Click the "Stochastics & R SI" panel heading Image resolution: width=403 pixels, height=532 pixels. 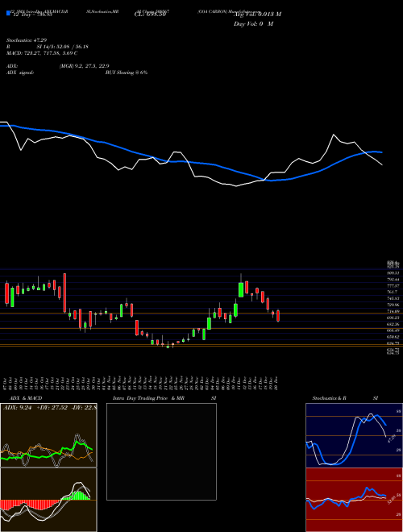point(345,398)
